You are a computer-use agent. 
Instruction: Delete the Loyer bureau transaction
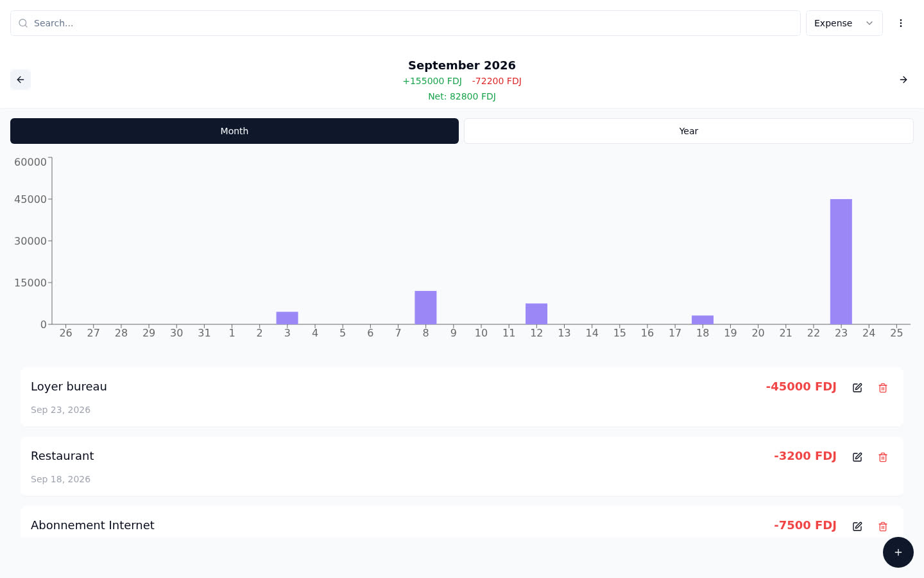(x=883, y=388)
